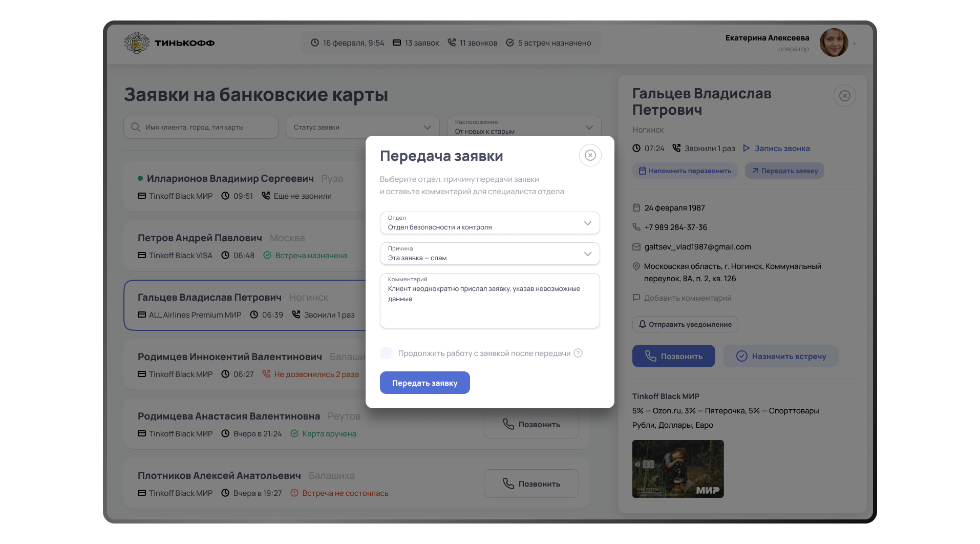Screen dimensions: 980x544
Task: Click the Комментарий text area
Action: click(489, 301)
